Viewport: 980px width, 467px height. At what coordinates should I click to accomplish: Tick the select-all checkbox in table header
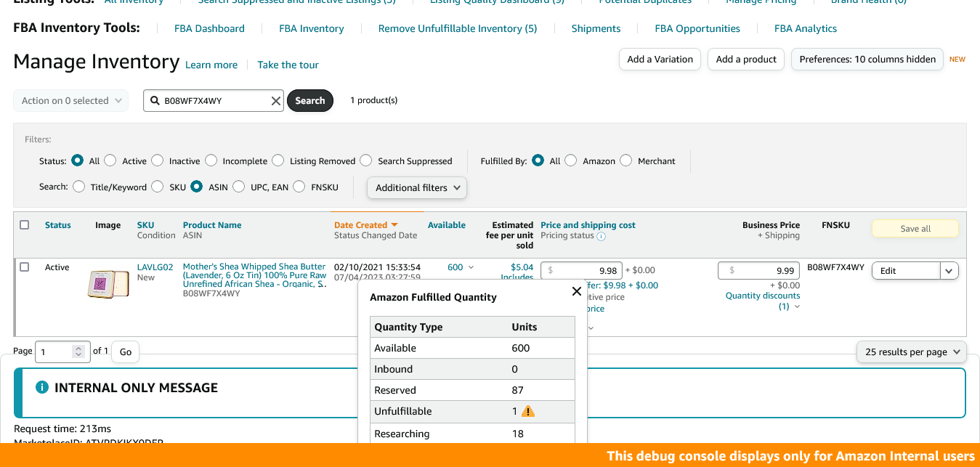[x=25, y=225]
